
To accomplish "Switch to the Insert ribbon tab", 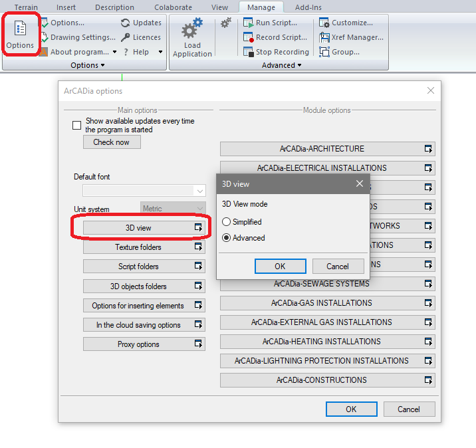I will coord(66,7).
